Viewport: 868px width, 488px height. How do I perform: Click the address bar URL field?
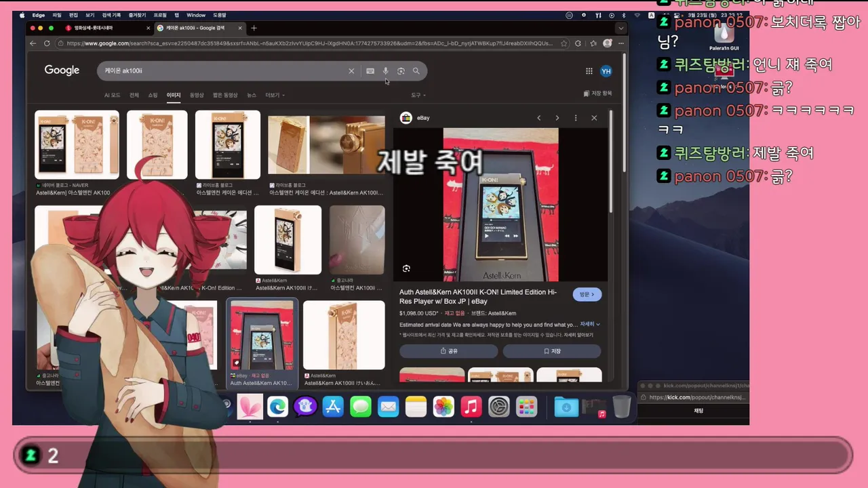pos(309,43)
